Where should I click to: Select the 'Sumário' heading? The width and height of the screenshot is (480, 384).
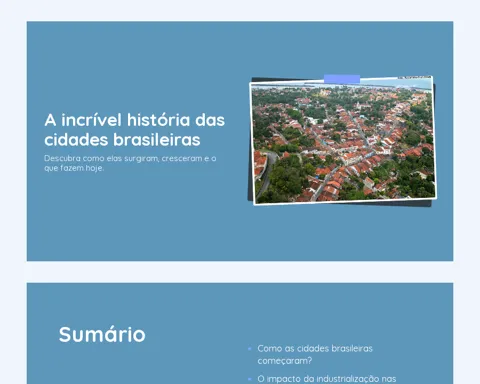(102, 334)
